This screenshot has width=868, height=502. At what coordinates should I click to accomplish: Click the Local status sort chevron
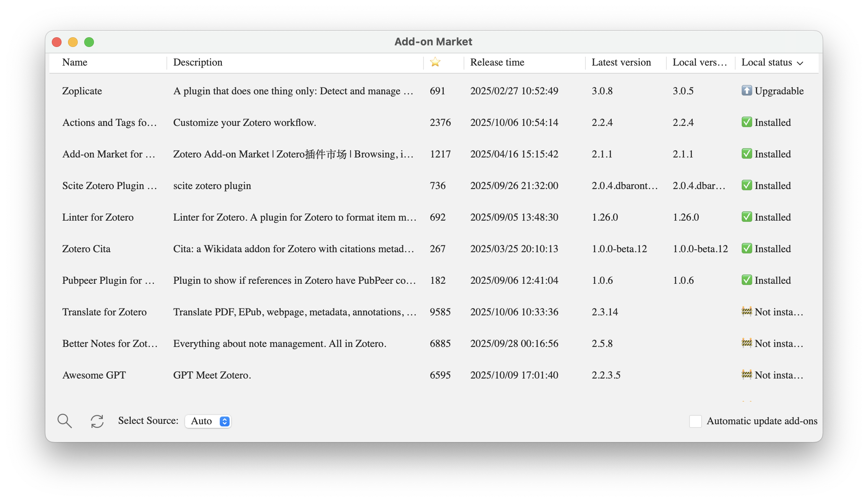pos(800,63)
